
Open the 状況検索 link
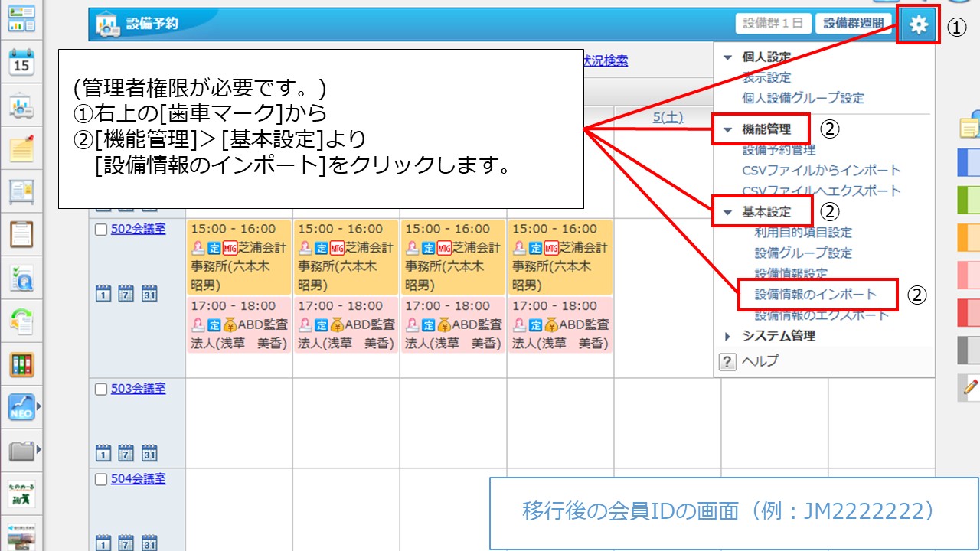pos(606,60)
